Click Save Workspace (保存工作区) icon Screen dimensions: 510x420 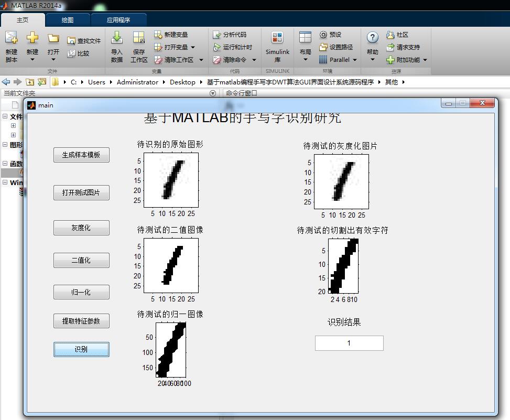pos(139,38)
